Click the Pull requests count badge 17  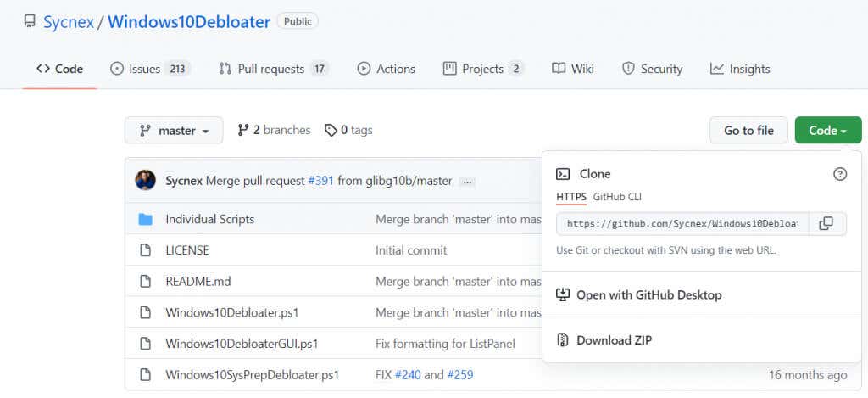(x=320, y=69)
